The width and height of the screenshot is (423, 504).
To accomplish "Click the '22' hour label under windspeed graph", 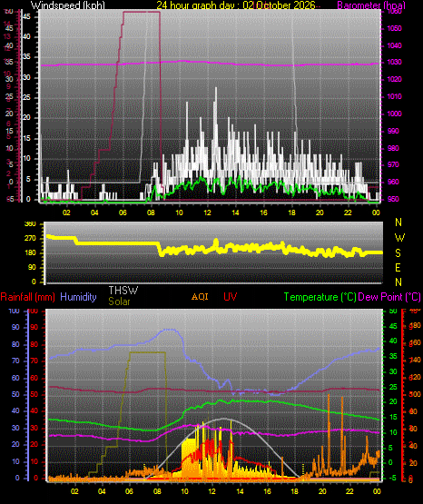I will (348, 212).
